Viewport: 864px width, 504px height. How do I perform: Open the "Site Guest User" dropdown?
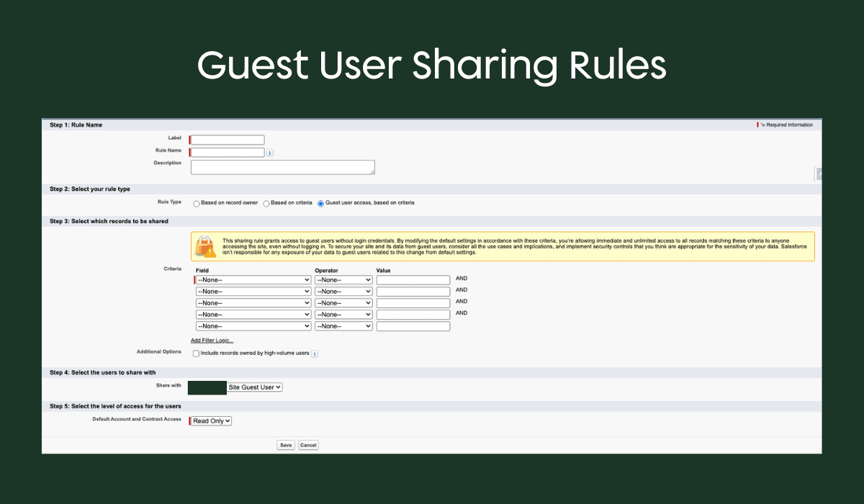[x=253, y=387]
